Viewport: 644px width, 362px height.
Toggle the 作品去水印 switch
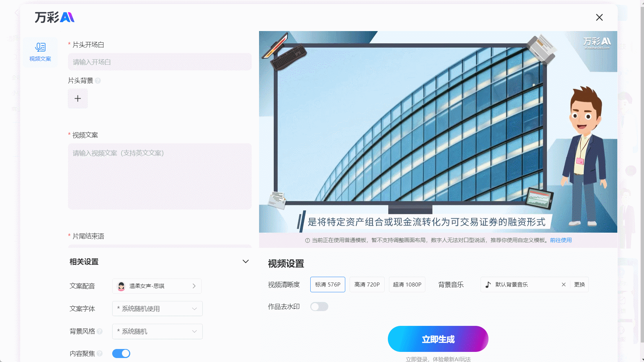319,307
